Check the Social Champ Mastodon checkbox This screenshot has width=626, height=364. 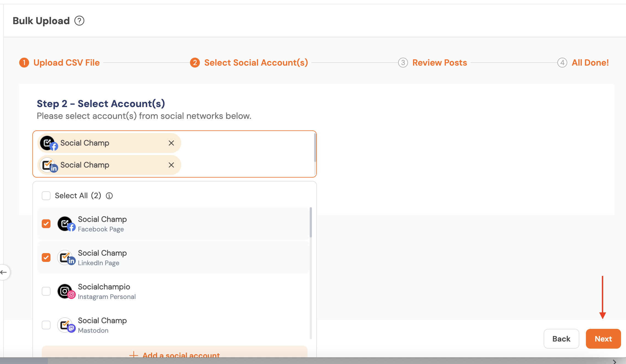click(46, 325)
